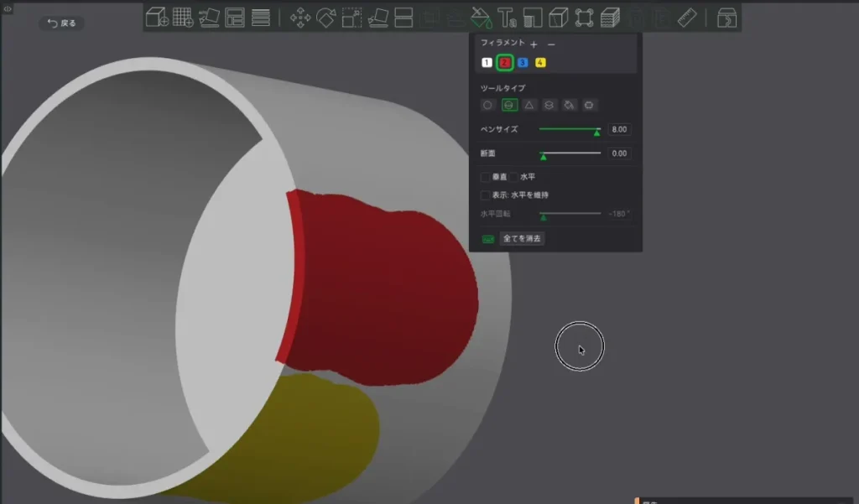Click the add plate grid icon

pos(182,18)
